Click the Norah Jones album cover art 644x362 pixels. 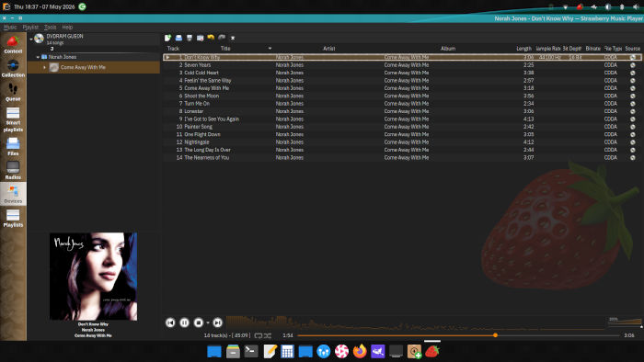[94, 277]
